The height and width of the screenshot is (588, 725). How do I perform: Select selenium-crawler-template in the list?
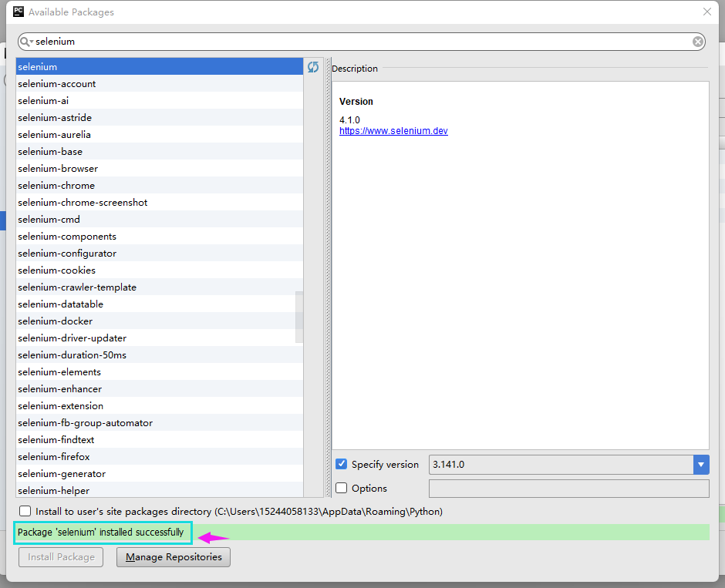160,287
